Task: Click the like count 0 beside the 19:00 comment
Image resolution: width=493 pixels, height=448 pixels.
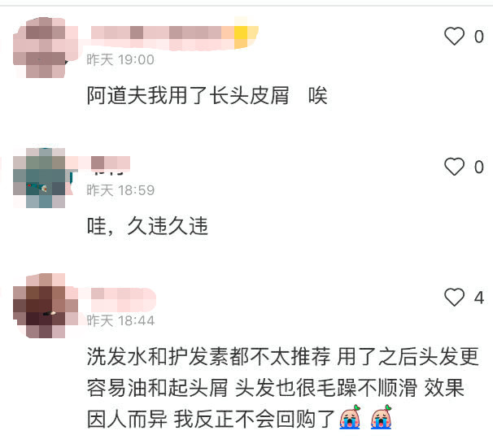Action: (479, 37)
